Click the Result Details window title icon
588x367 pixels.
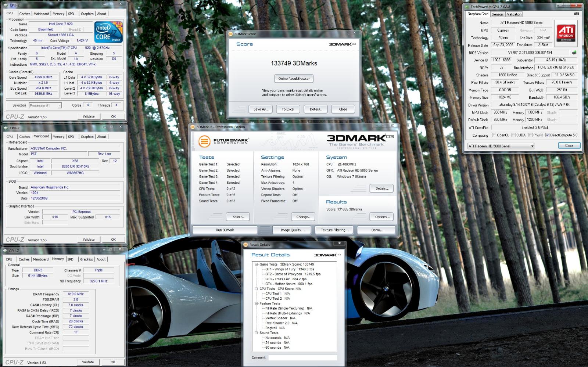[246, 244]
